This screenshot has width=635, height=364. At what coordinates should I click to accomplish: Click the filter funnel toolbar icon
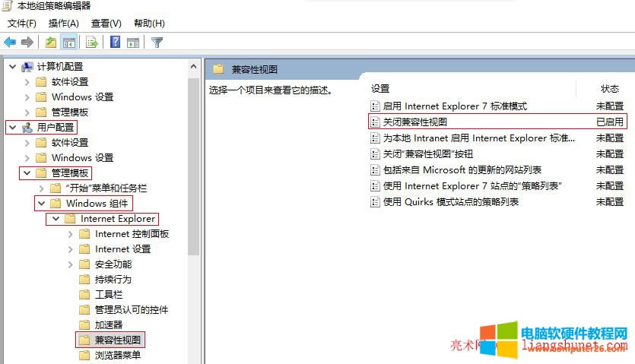point(157,42)
